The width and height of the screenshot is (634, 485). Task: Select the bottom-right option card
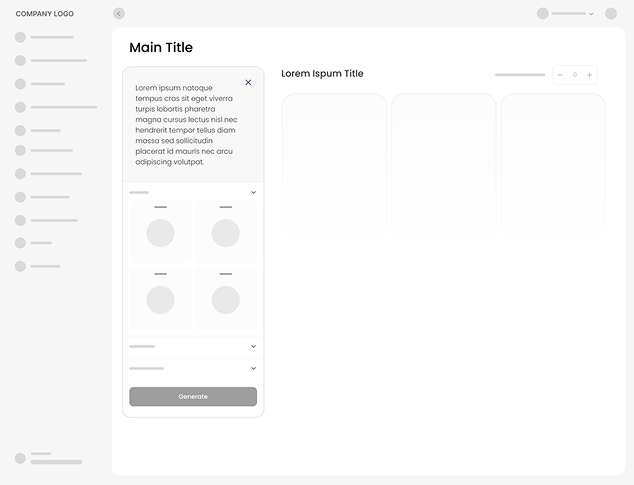pyautogui.click(x=225, y=298)
